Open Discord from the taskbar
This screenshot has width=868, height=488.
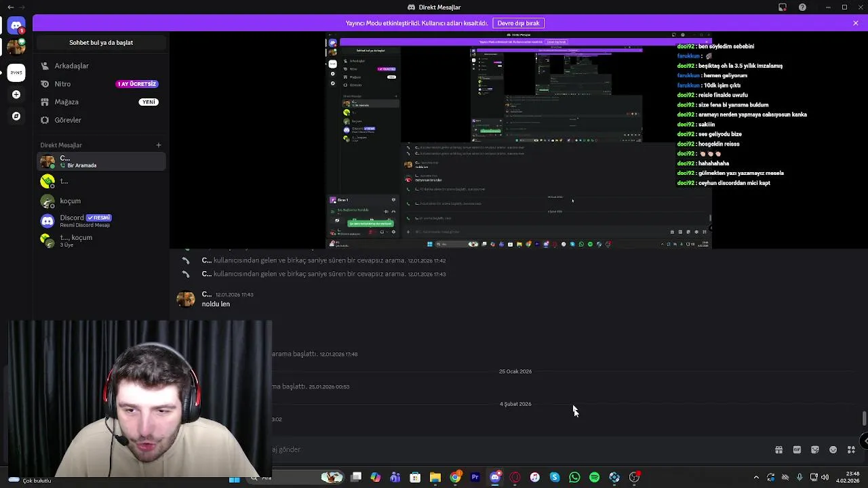click(x=495, y=478)
